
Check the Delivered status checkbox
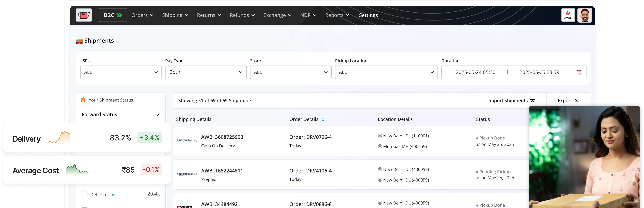[x=84, y=194]
